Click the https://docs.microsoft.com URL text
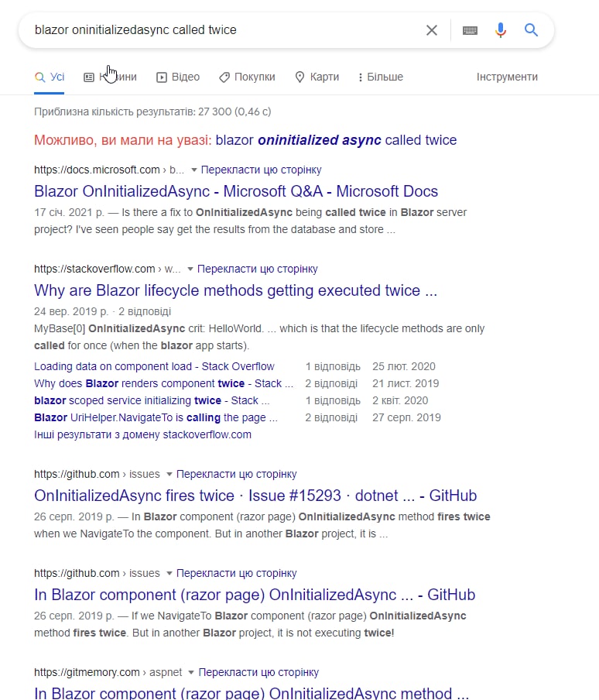Viewport: 599px width, 700px height. pos(97,170)
